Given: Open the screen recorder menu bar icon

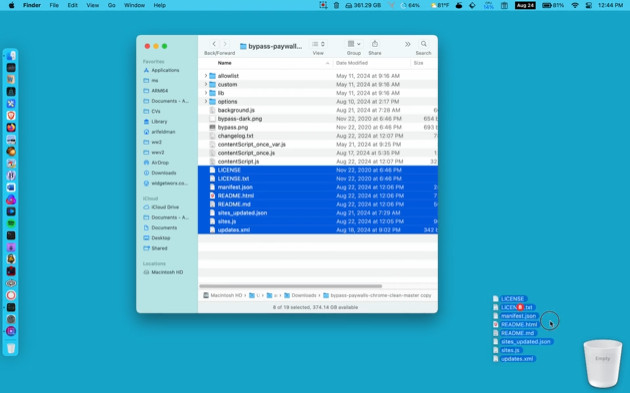Looking at the screenshot, I should pyautogui.click(x=323, y=5).
